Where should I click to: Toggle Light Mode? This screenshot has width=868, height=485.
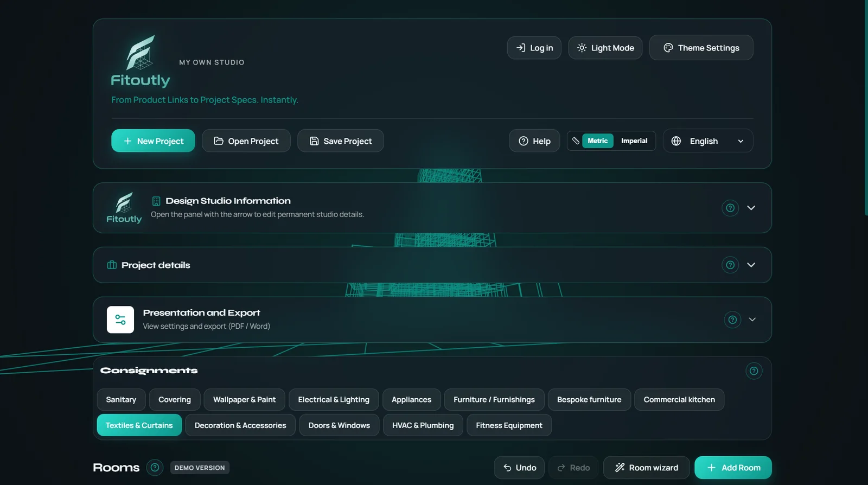pos(605,48)
